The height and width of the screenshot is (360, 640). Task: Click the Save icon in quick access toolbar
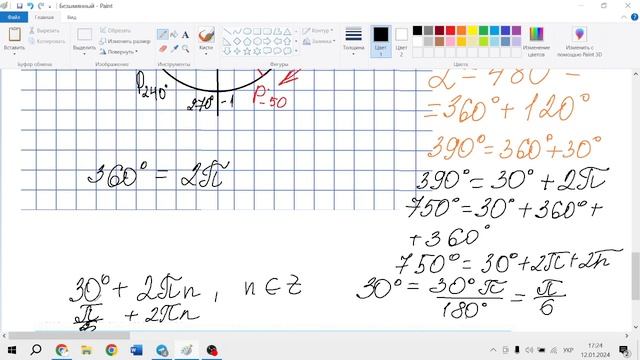tap(20, 6)
